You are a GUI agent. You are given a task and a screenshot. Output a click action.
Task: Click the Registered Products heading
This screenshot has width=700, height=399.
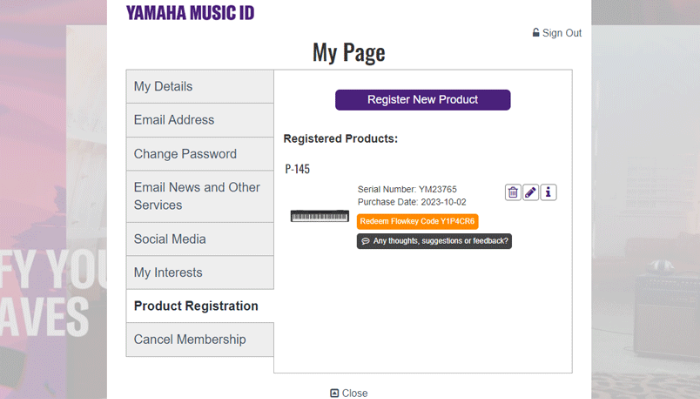coord(341,139)
